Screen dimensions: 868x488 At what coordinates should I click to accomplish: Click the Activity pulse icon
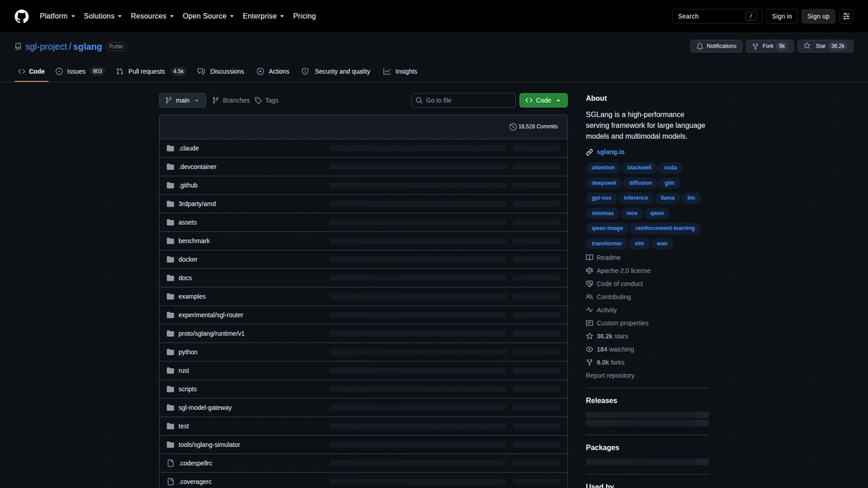point(590,310)
